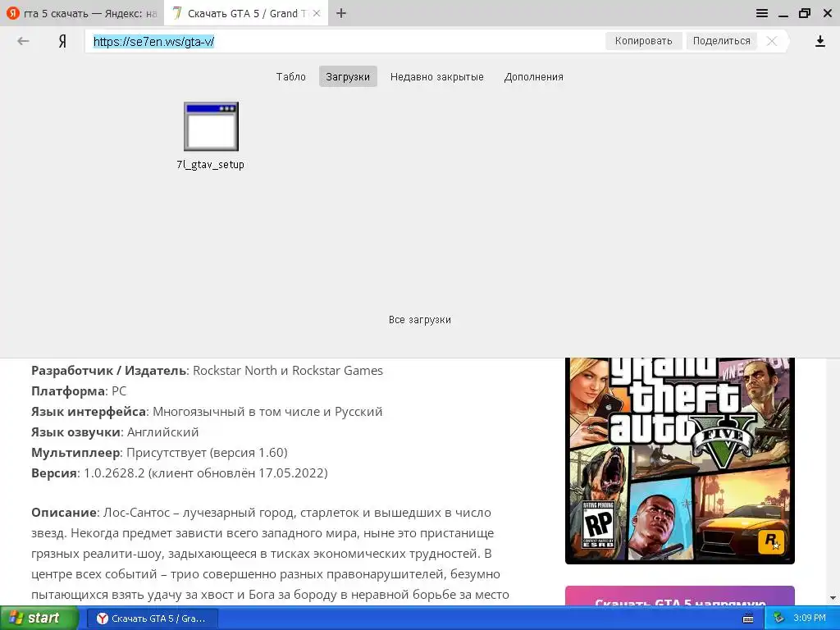Restore down the browser window

[x=805, y=13]
